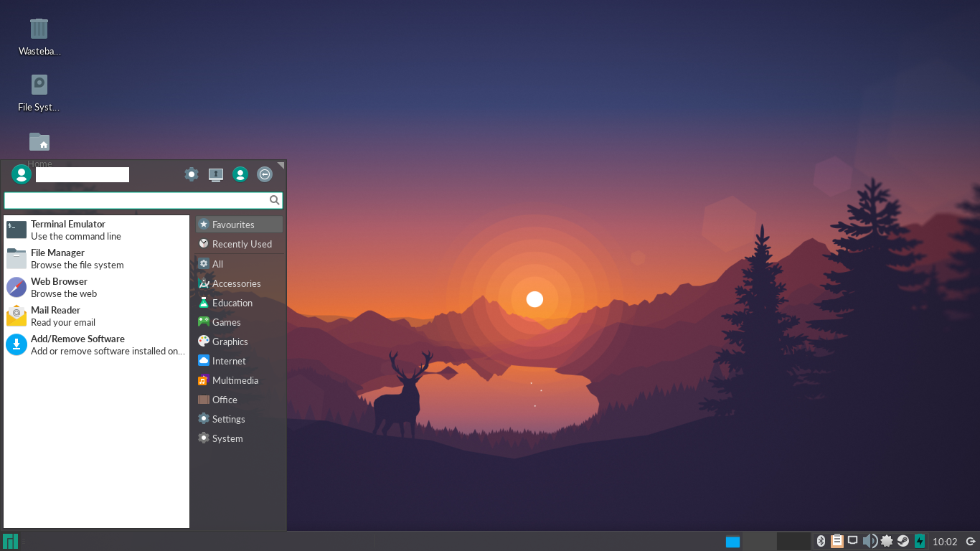Select the Graphics category
The height and width of the screenshot is (551, 980).
(240, 342)
